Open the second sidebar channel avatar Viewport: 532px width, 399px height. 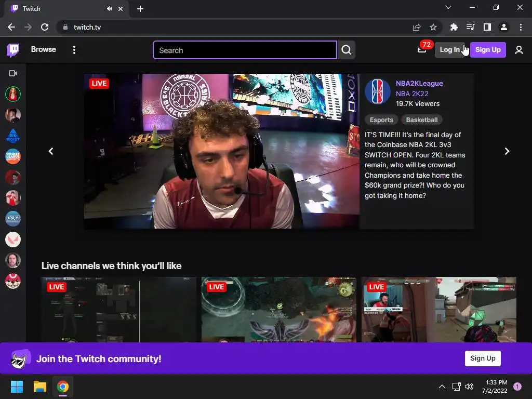[x=13, y=115]
